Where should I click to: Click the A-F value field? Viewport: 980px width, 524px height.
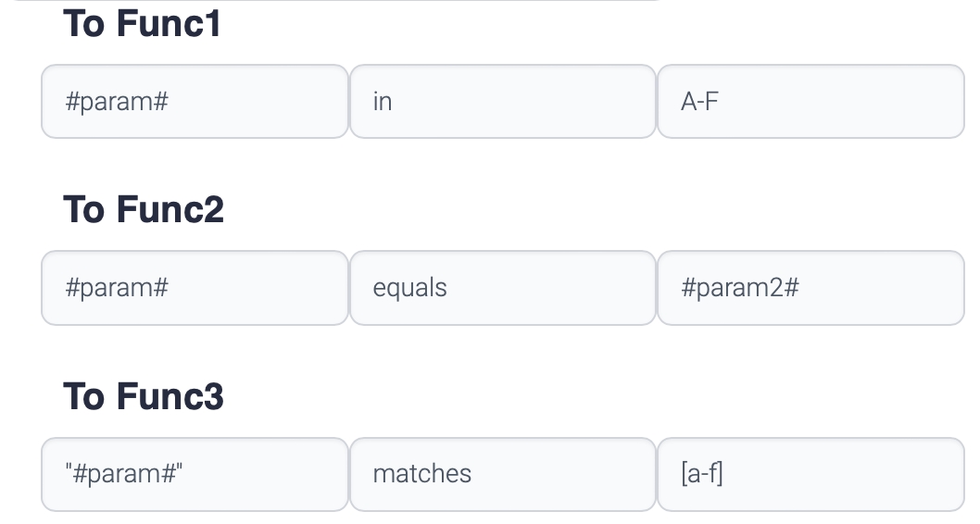click(x=810, y=102)
